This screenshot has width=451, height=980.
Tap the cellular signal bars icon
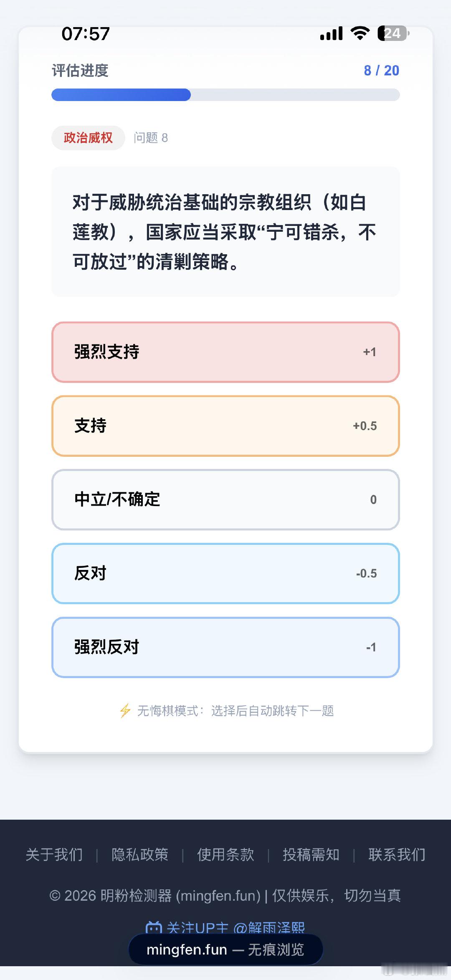click(332, 33)
